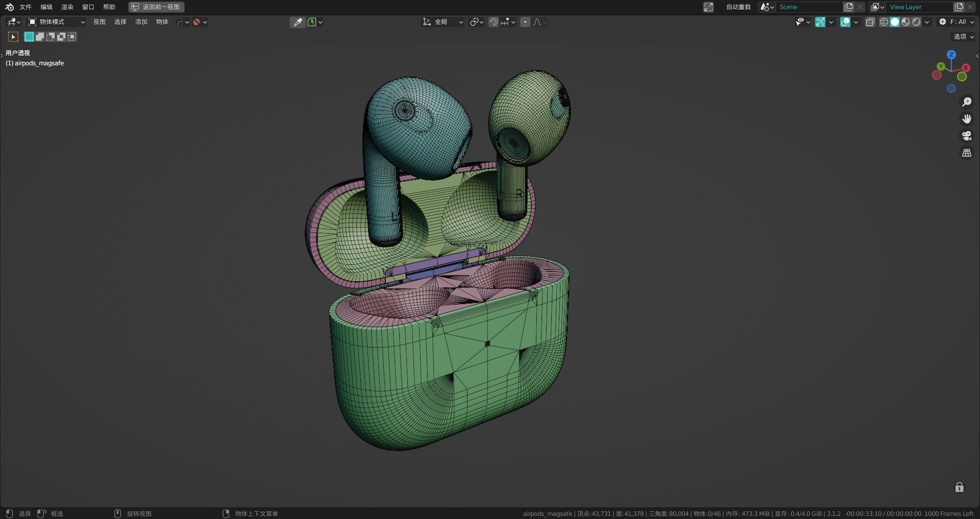Screen dimensions: 980x519
Task: Open the 物体模式 mode dropdown
Action: 56,22
